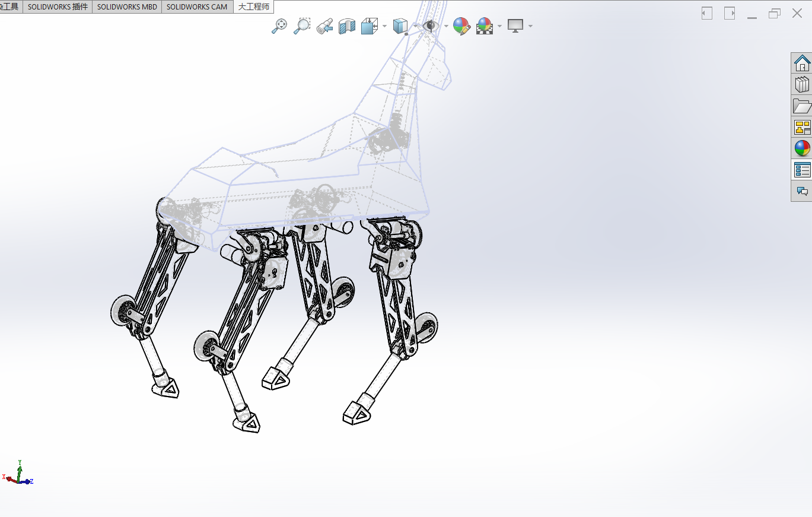Collapse the left panel with arrow button
Viewport: 812px width, 517px height.
coord(706,13)
